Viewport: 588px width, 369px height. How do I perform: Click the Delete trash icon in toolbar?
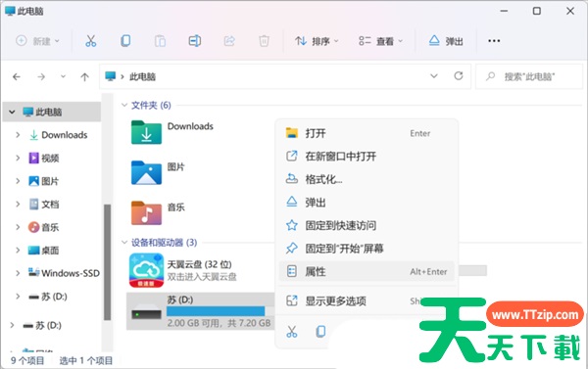[x=264, y=41]
